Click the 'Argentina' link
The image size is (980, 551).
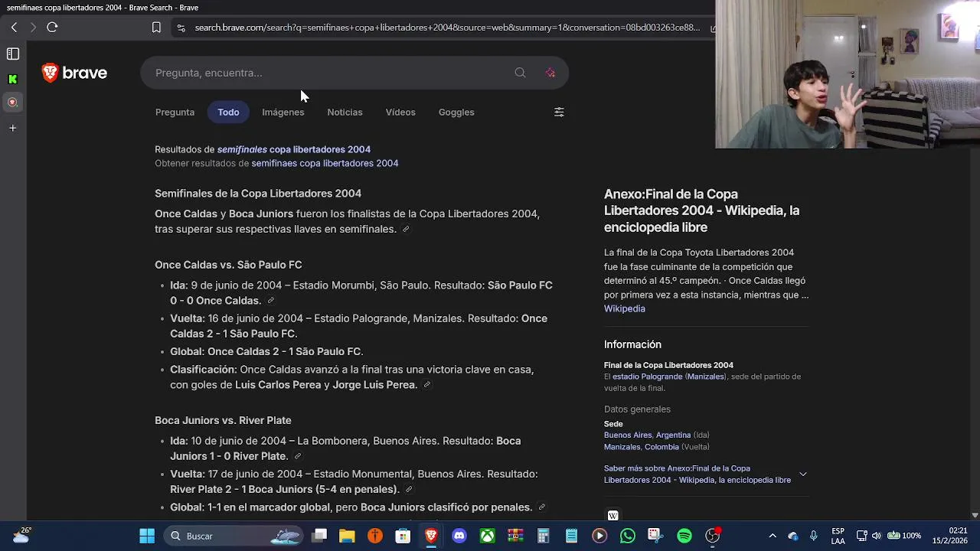tap(673, 435)
